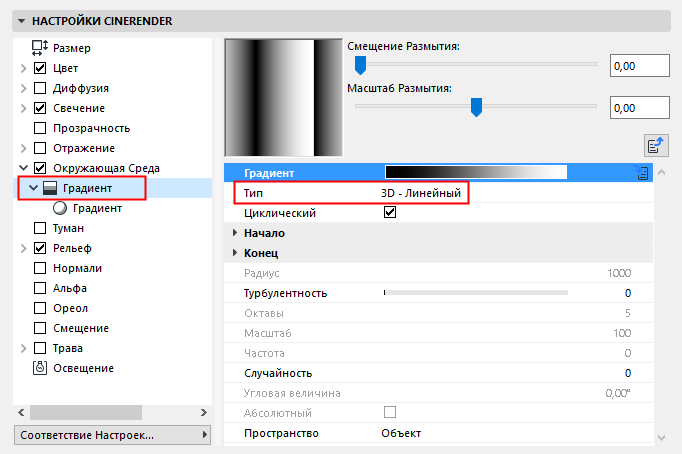Collapse the Настройки CineRender panel arrow
The image size is (682, 454).
[21, 20]
